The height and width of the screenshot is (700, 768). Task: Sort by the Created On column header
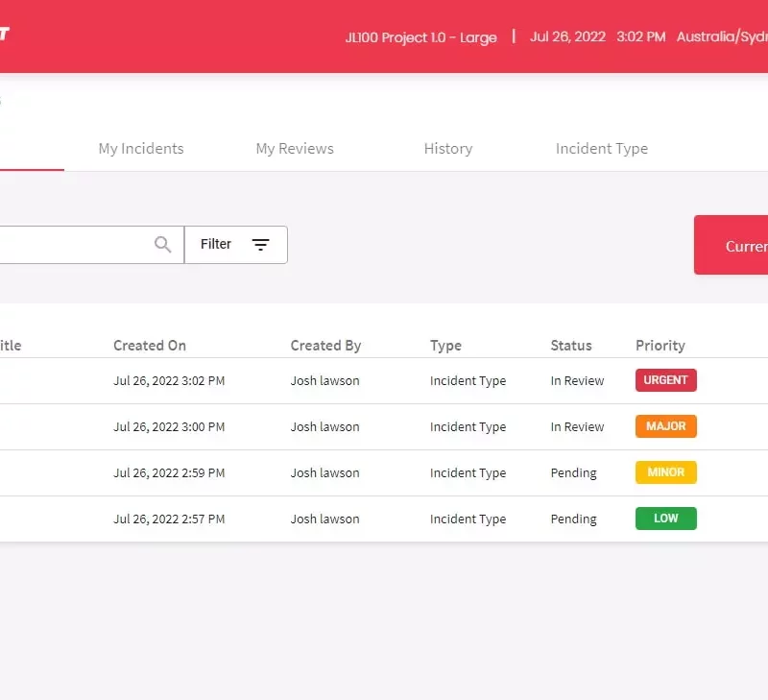150,346
